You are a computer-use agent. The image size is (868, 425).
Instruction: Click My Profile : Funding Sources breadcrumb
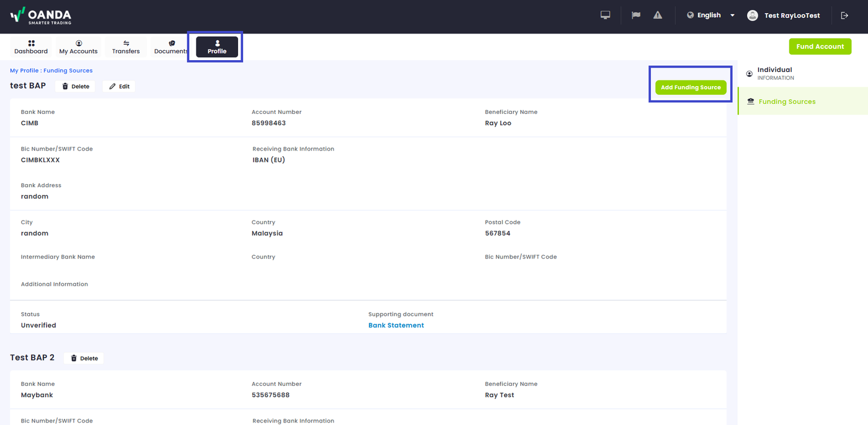51,71
